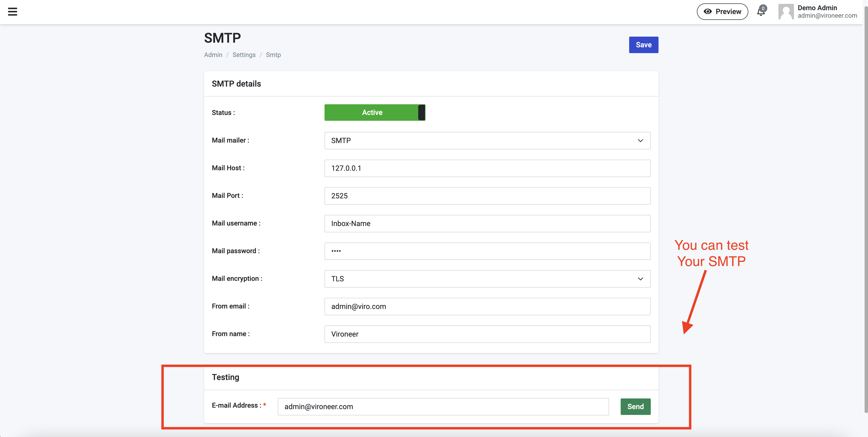Open Settings breadcrumb link
This screenshot has width=868, height=437.
(x=244, y=55)
